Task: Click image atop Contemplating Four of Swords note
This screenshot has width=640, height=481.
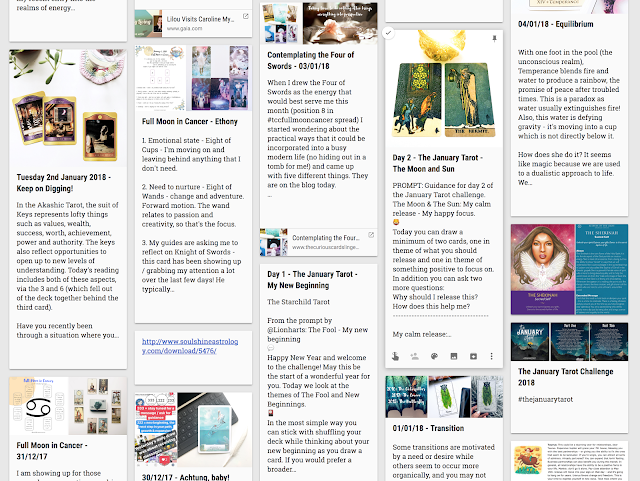Action: click(318, 23)
